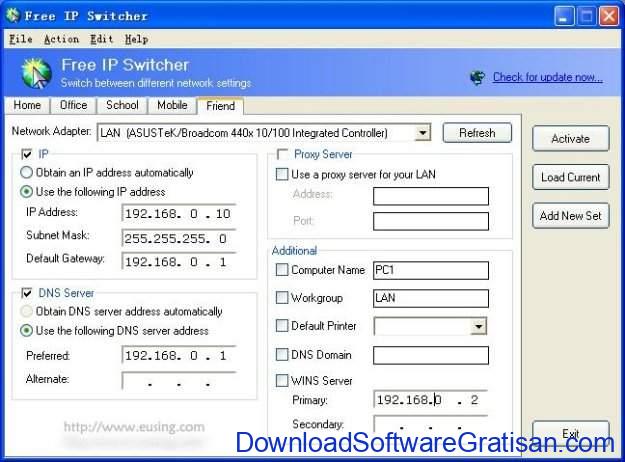Click the http://www.eusing.com text
This screenshot has width=625, height=462.
point(134,427)
